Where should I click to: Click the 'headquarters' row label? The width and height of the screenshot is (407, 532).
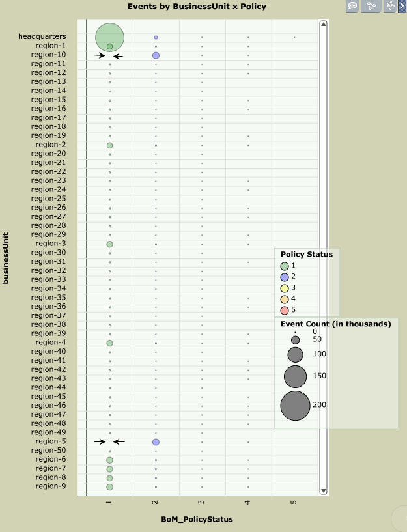click(x=42, y=36)
